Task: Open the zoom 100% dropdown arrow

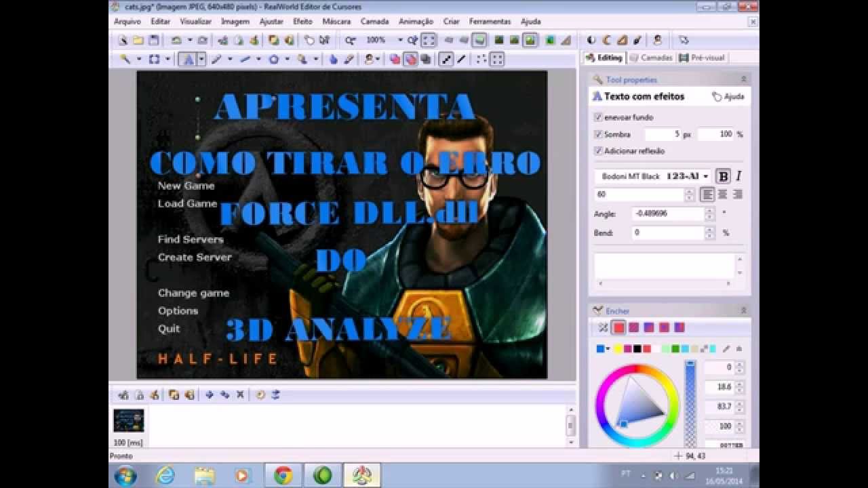Action: (400, 40)
